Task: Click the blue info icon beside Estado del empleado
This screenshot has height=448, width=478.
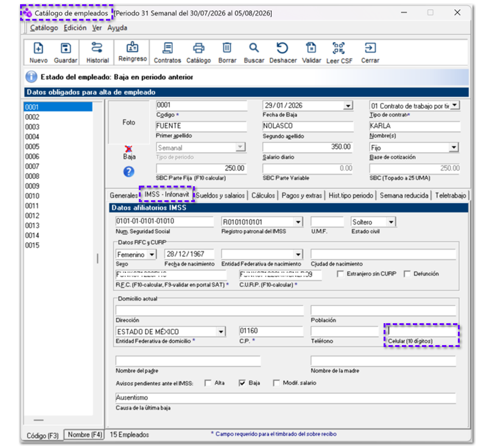Action: tap(32, 77)
